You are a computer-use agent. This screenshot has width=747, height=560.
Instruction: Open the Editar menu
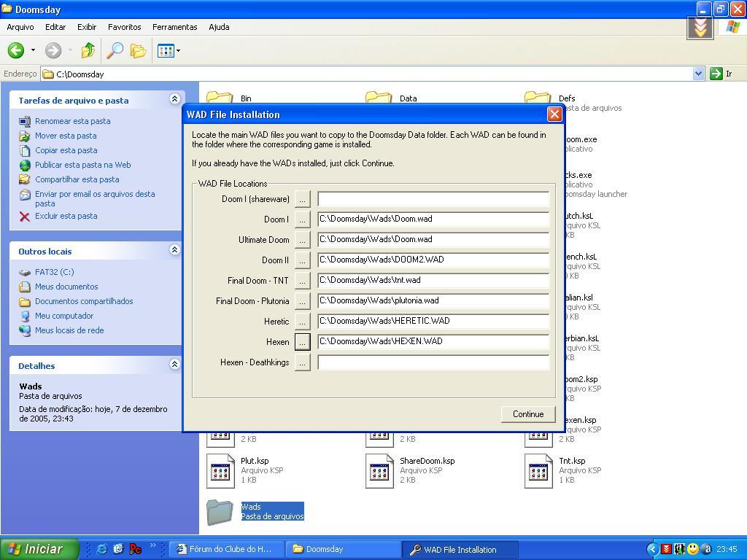coord(55,27)
